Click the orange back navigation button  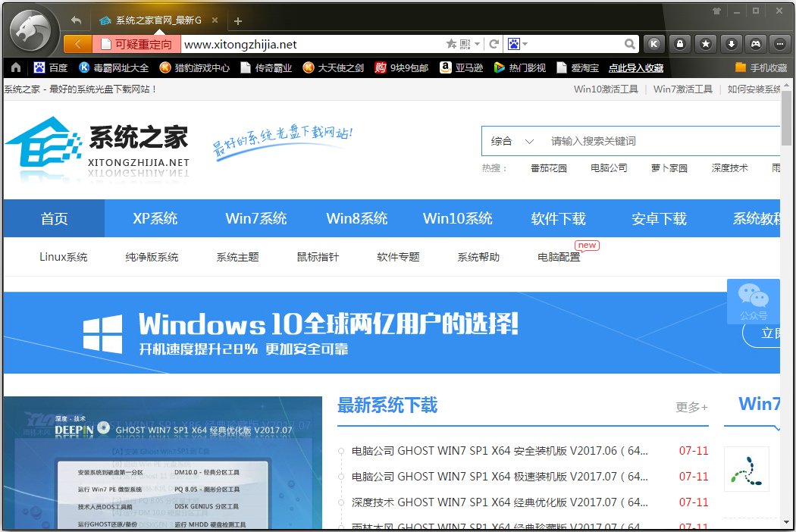pos(77,44)
